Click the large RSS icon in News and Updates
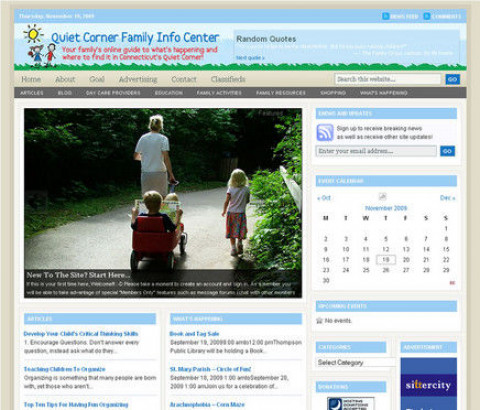 click(325, 132)
